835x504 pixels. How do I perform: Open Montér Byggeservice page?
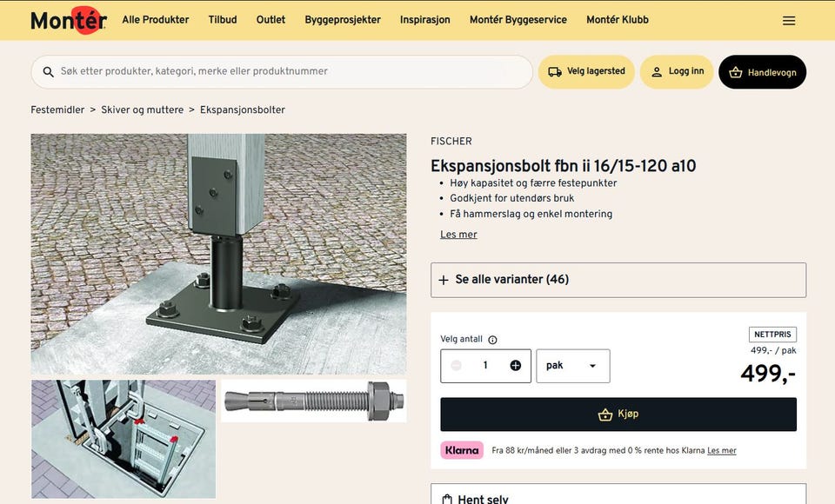518,20
